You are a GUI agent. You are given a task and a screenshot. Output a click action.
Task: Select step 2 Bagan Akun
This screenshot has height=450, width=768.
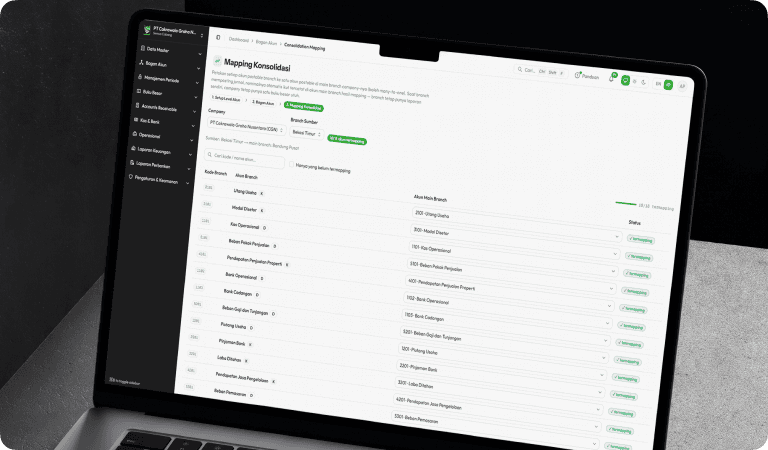pyautogui.click(x=263, y=102)
